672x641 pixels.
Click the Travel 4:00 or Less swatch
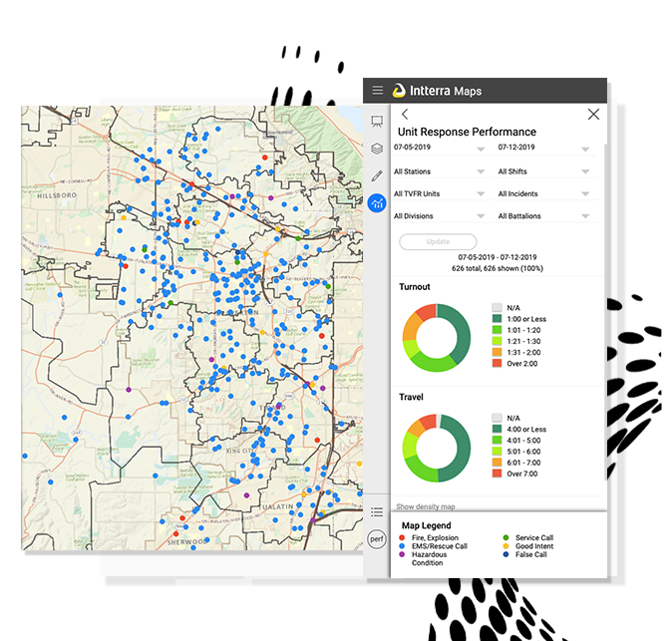point(497,429)
